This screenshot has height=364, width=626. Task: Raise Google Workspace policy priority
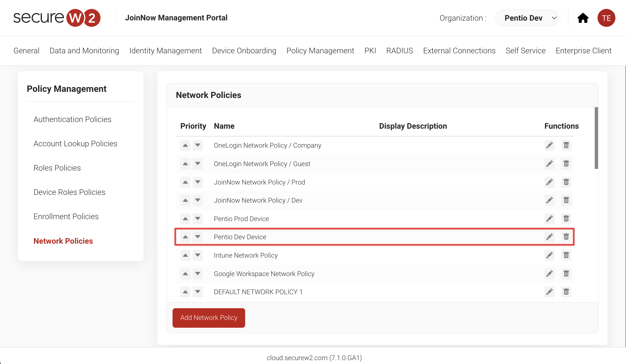[x=185, y=274]
